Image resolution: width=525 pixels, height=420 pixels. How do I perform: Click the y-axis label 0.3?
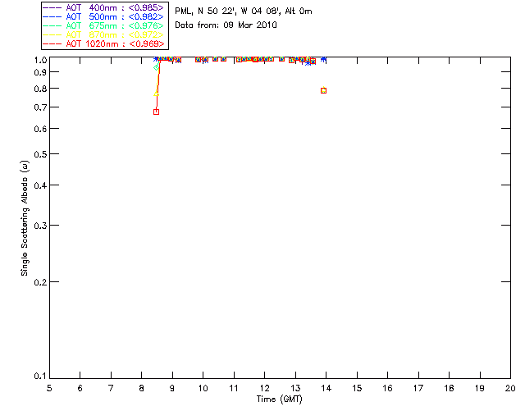pos(40,226)
